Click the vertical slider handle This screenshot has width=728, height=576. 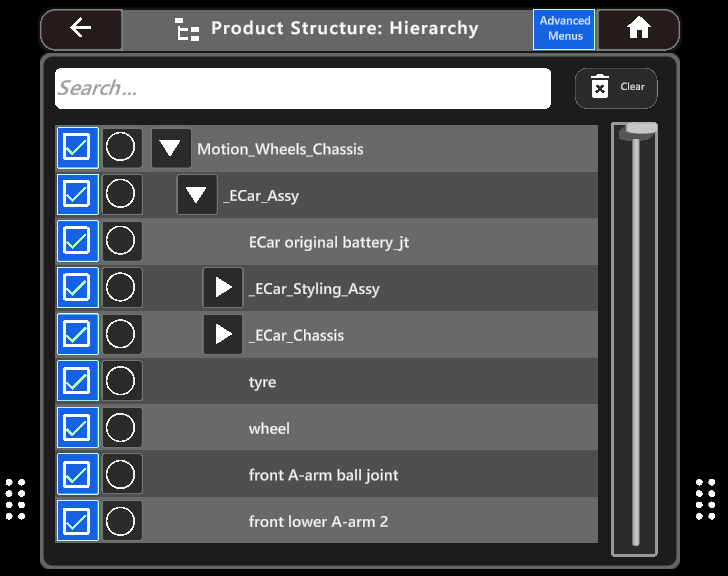point(635,131)
